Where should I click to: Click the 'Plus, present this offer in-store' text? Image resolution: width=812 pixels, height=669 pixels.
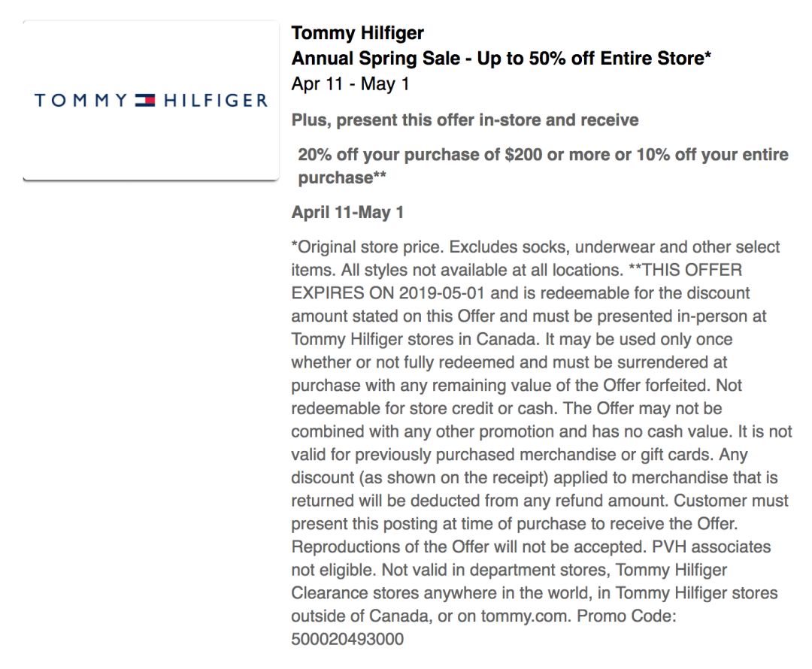coord(465,120)
